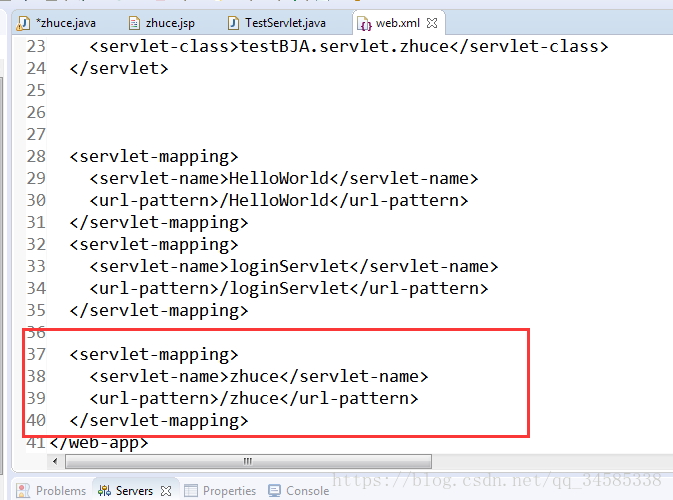This screenshot has height=500, width=673.
Task: Open the Properties view tab
Action: pos(221,491)
